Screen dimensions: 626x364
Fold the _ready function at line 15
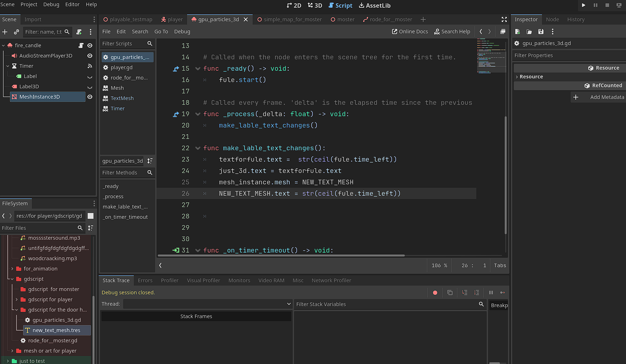198,69
